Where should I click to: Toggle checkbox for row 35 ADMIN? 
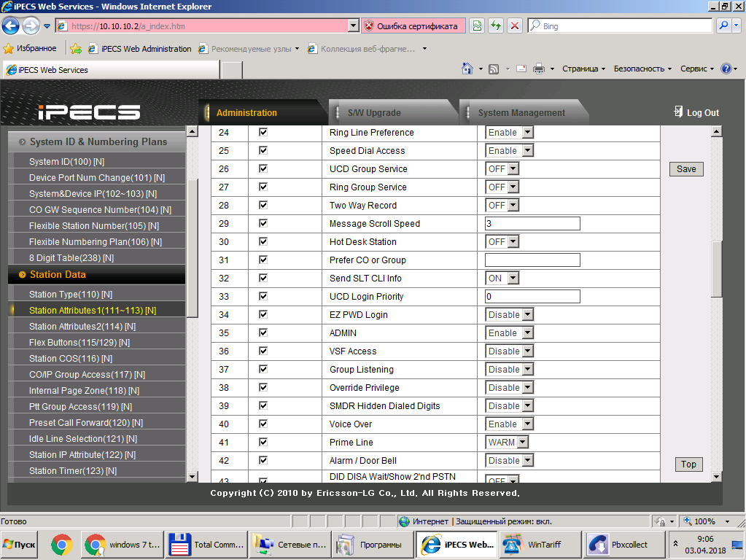(x=263, y=332)
